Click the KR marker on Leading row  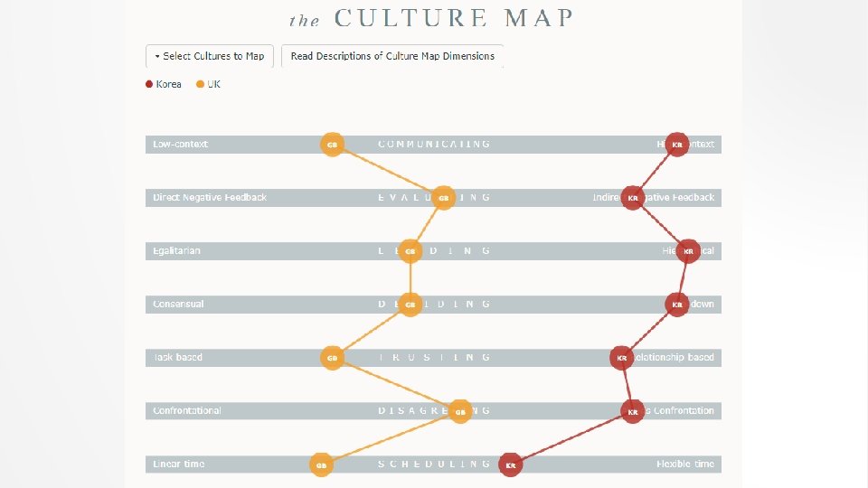click(x=688, y=251)
